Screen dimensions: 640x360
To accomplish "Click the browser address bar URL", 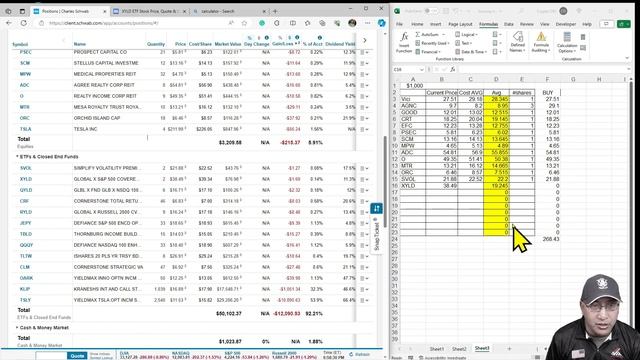I will 103,23.
